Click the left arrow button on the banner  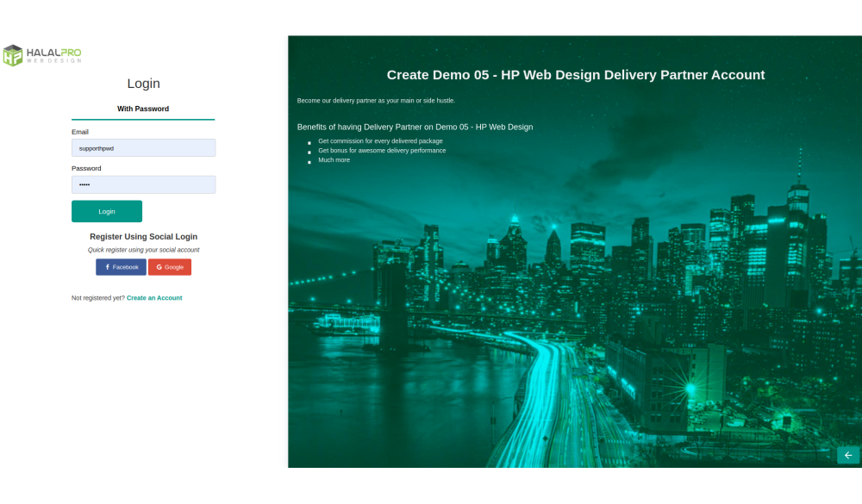(847, 455)
